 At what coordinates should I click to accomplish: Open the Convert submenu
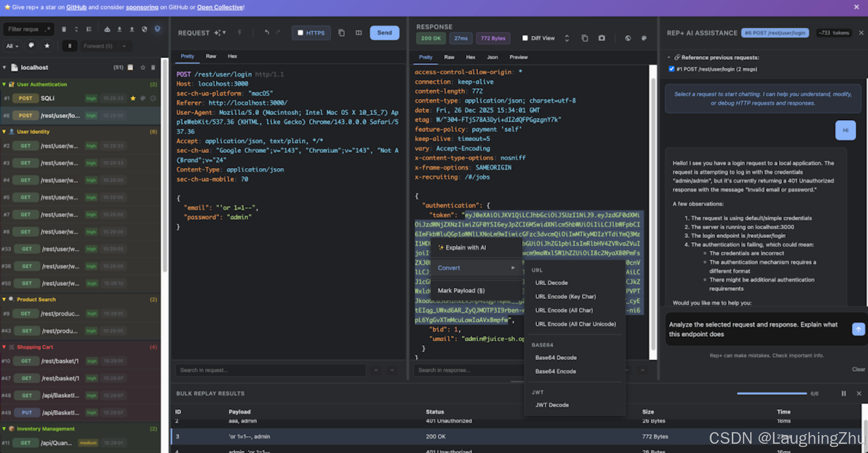click(x=476, y=268)
